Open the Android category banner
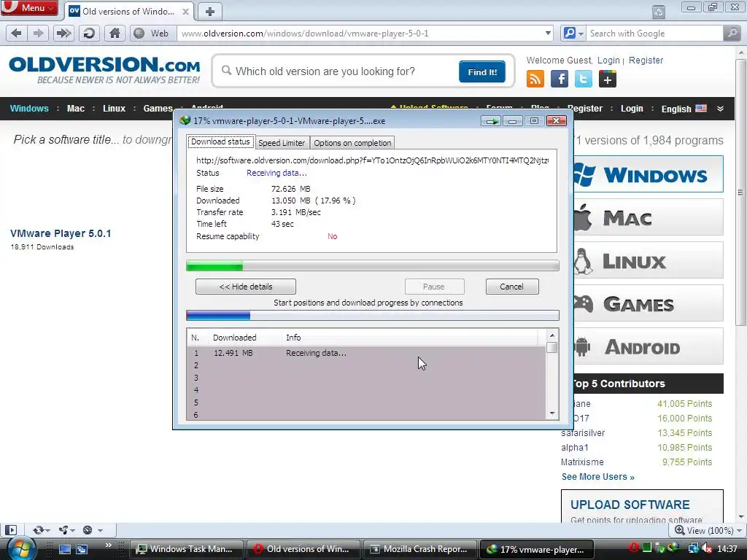This screenshot has height=560, width=747. click(649, 346)
